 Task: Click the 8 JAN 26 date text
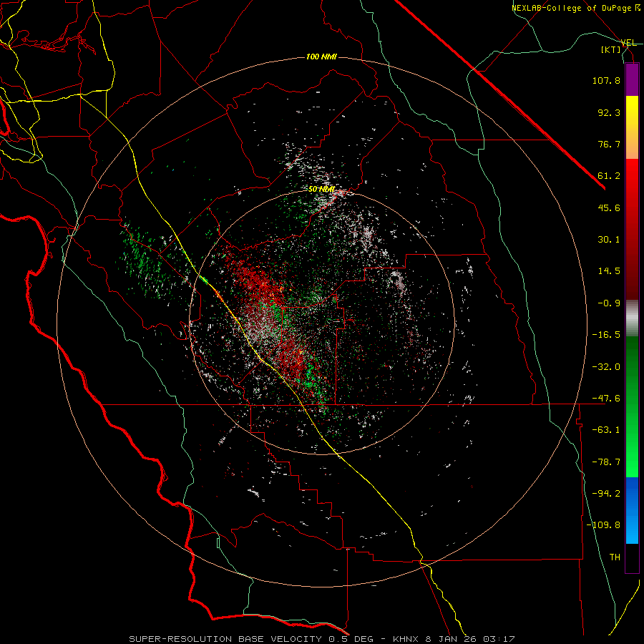tap(451, 639)
